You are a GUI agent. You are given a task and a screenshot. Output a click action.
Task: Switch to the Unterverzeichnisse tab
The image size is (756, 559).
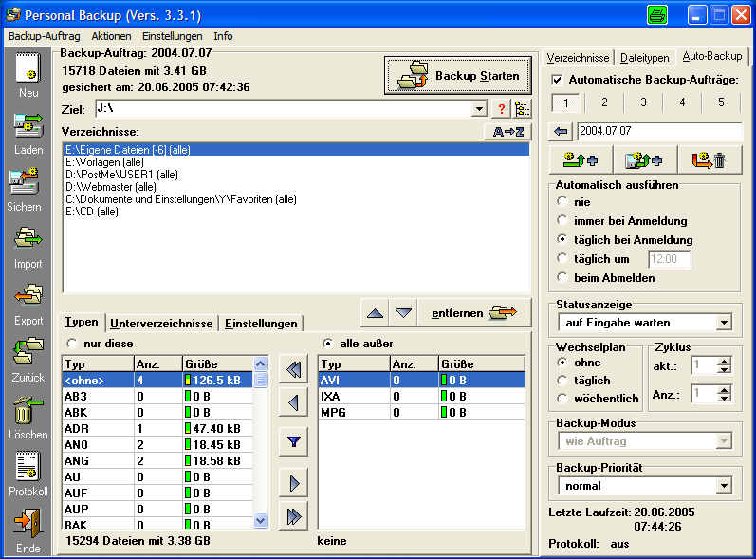(161, 324)
